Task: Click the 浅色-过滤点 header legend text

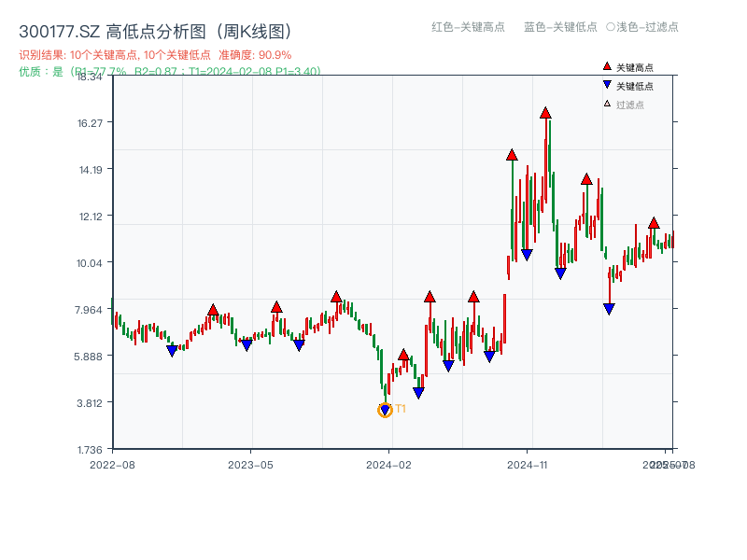Action: pos(647,27)
